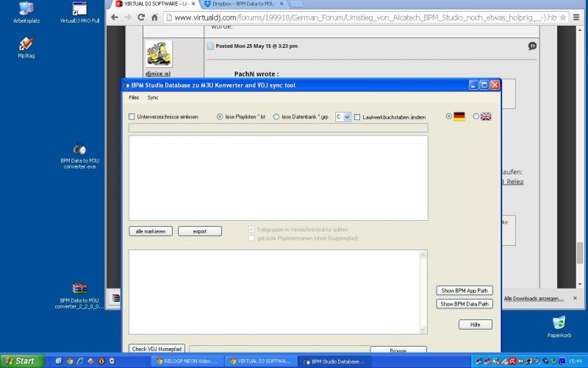Click the orange circle quick launch icon

101,361
